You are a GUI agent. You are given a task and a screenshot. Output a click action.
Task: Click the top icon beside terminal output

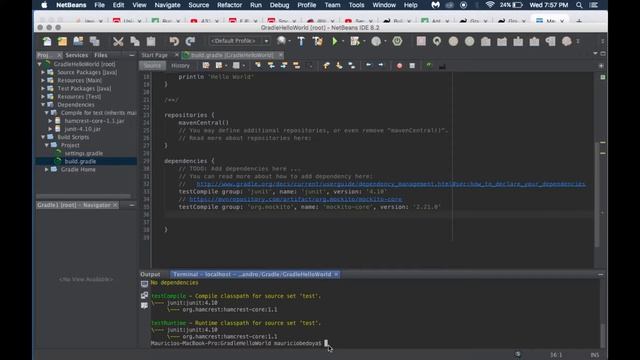[144, 284]
